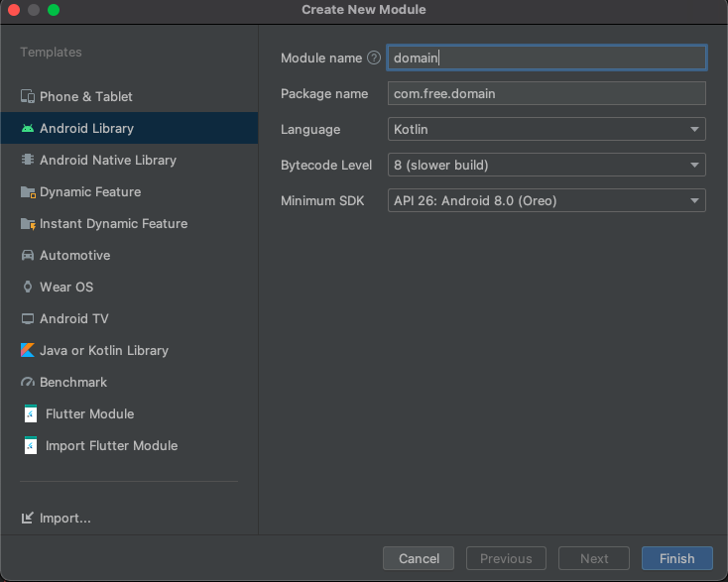The width and height of the screenshot is (728, 582).
Task: Click the Minimum SDK label
Action: [x=322, y=201]
